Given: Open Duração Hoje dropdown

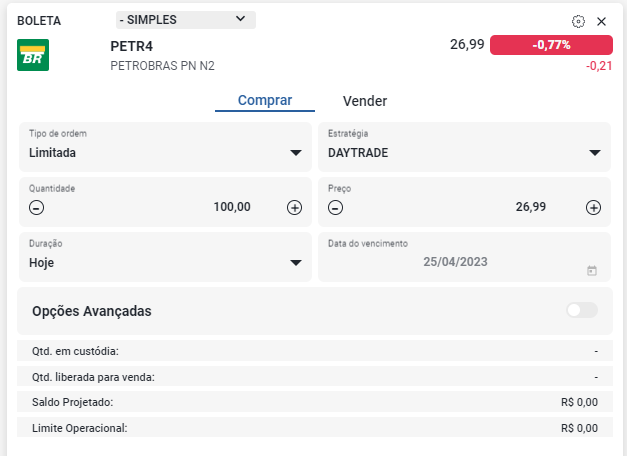Looking at the screenshot, I should point(165,257).
